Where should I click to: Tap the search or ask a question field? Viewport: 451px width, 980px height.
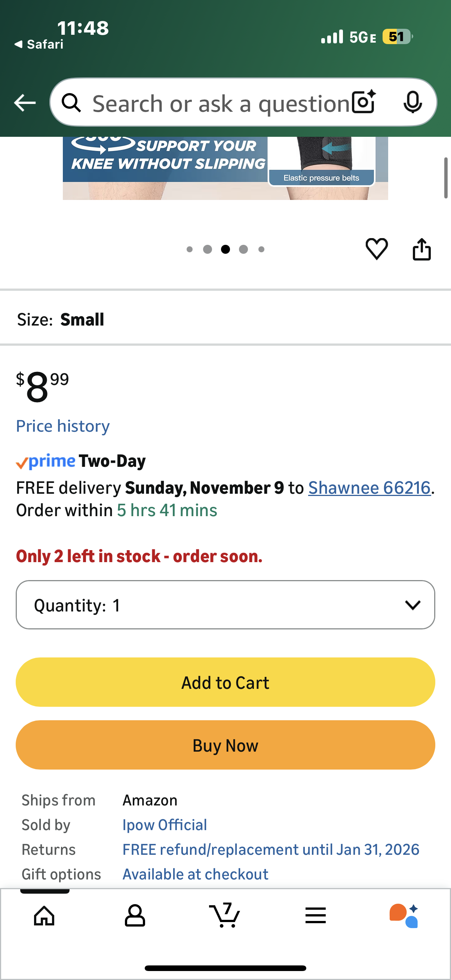(x=221, y=104)
